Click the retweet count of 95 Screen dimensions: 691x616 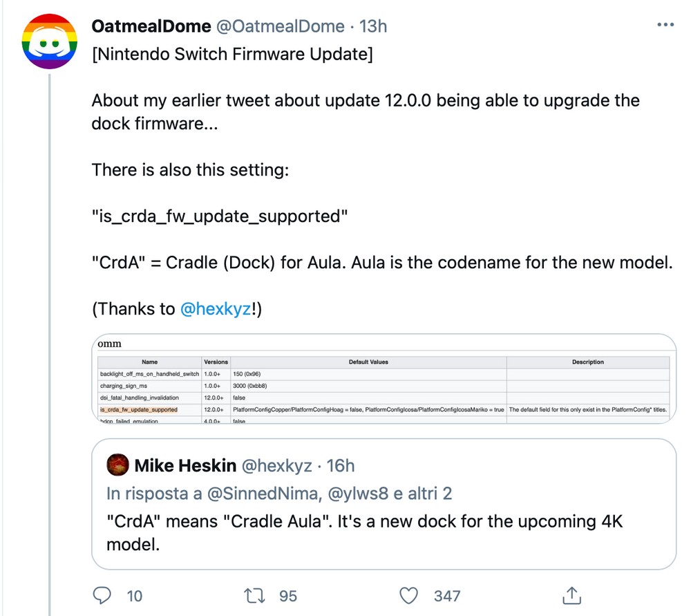(x=288, y=595)
